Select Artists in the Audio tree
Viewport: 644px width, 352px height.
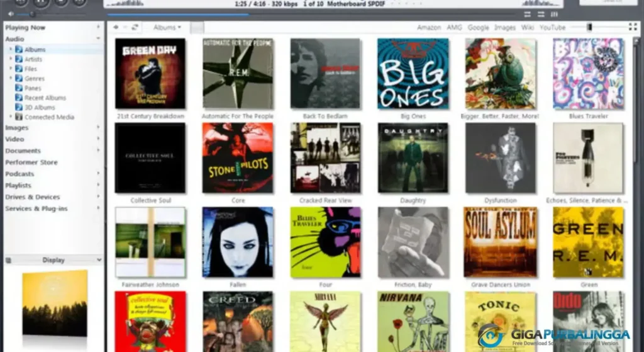point(33,59)
